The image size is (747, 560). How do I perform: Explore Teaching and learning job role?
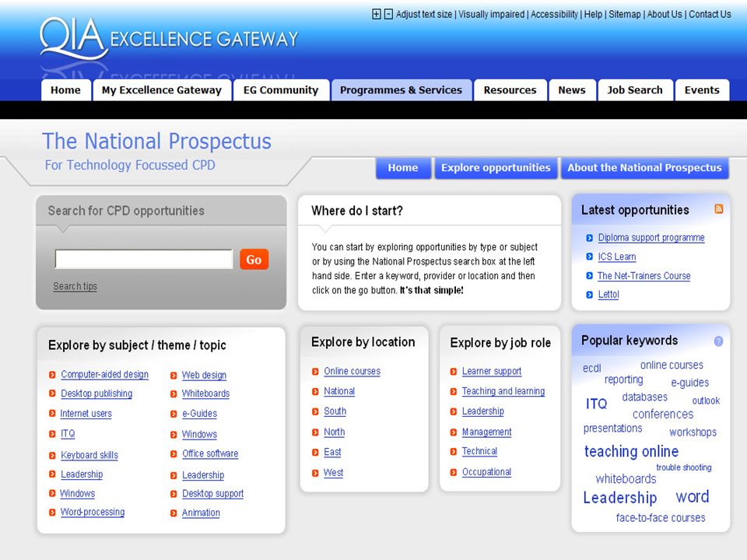tap(503, 391)
